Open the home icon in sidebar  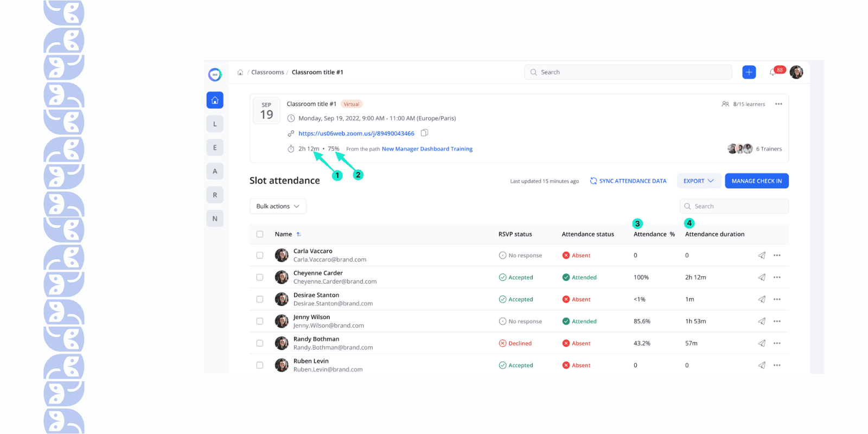[x=215, y=100]
